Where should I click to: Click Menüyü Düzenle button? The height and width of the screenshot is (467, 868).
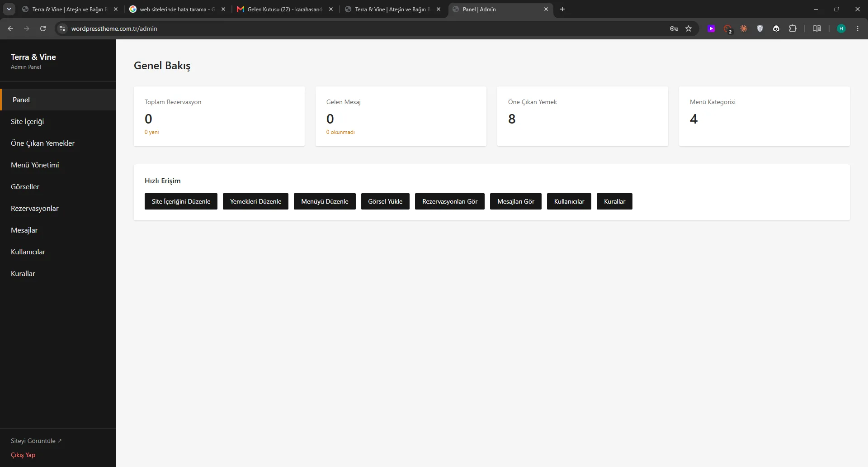point(325,201)
